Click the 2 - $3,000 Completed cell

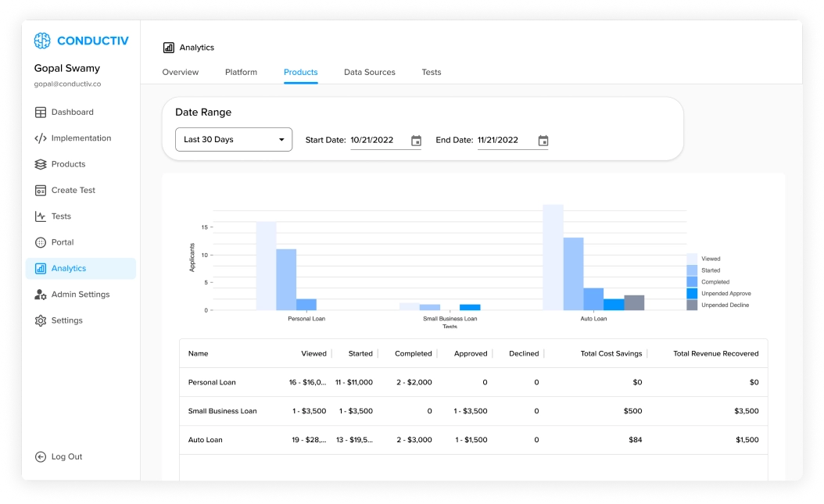pos(414,440)
